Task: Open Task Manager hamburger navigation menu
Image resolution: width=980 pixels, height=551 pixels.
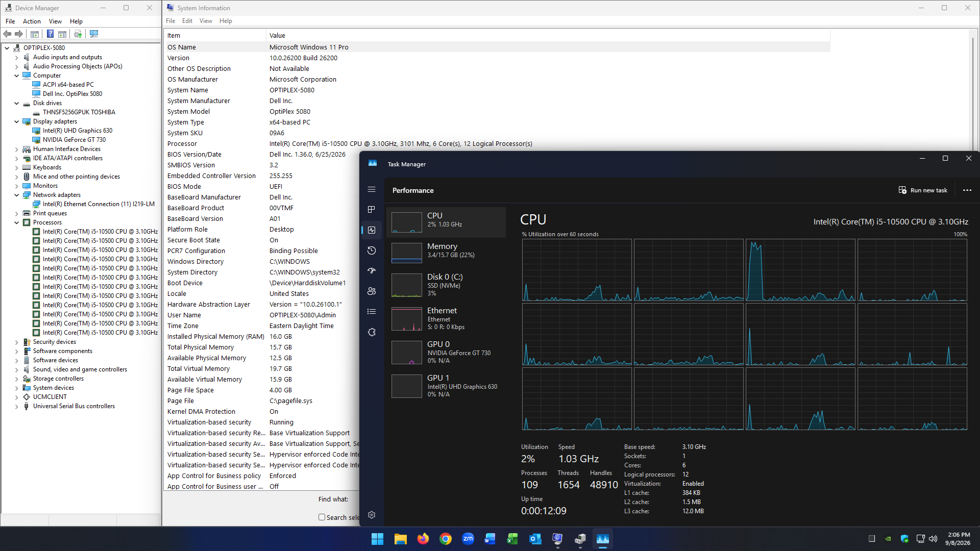Action: click(372, 189)
